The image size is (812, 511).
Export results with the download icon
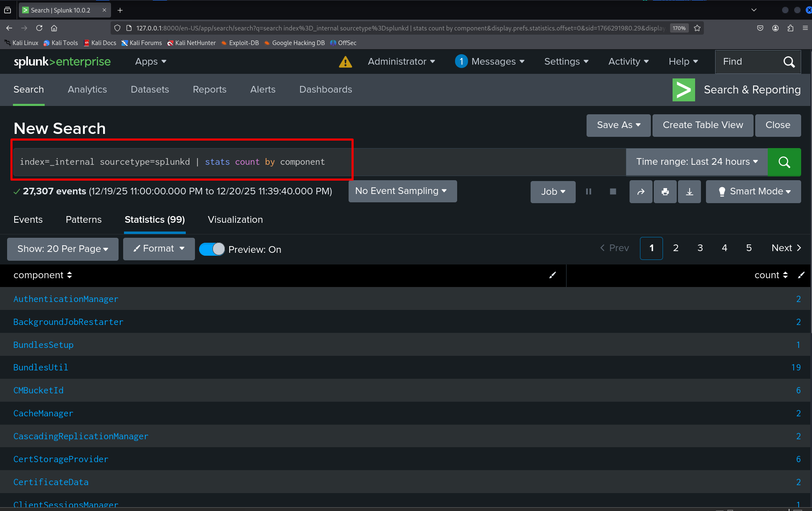click(689, 191)
